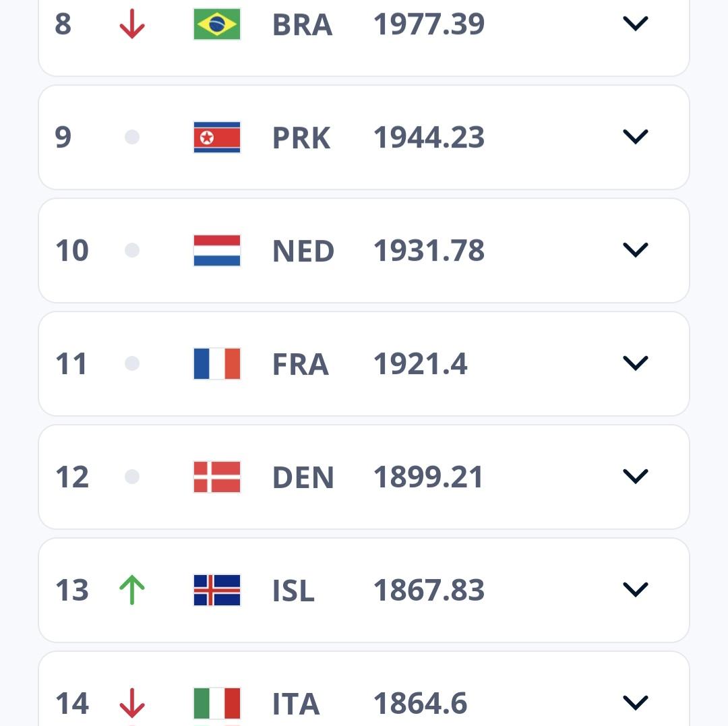Viewport: 728px width, 726px height.
Task: Click the DEN team code label
Action: pos(303,478)
